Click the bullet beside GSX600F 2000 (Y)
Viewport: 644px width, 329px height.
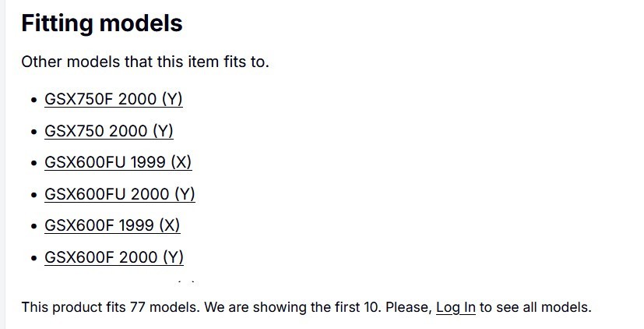pos(34,258)
